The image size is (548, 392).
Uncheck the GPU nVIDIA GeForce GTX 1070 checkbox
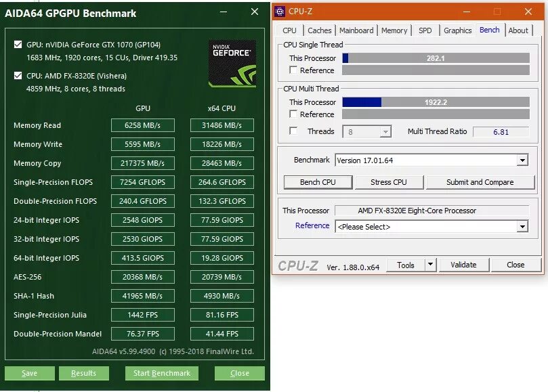(x=18, y=45)
